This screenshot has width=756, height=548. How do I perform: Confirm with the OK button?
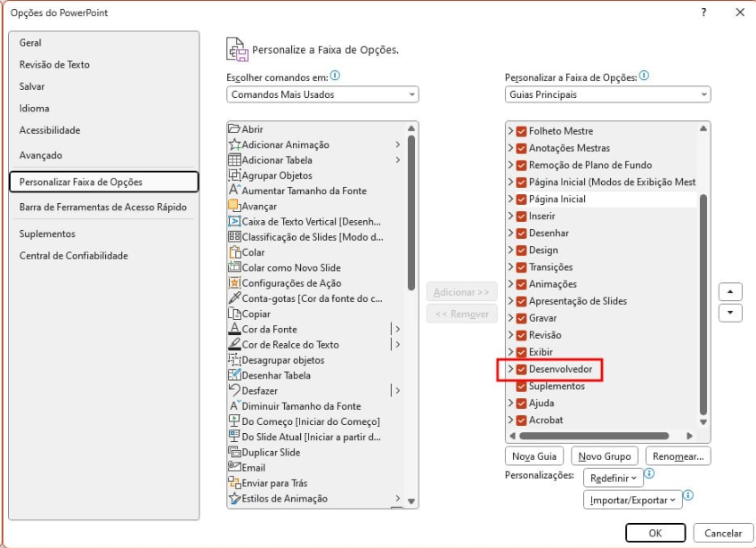point(655,533)
